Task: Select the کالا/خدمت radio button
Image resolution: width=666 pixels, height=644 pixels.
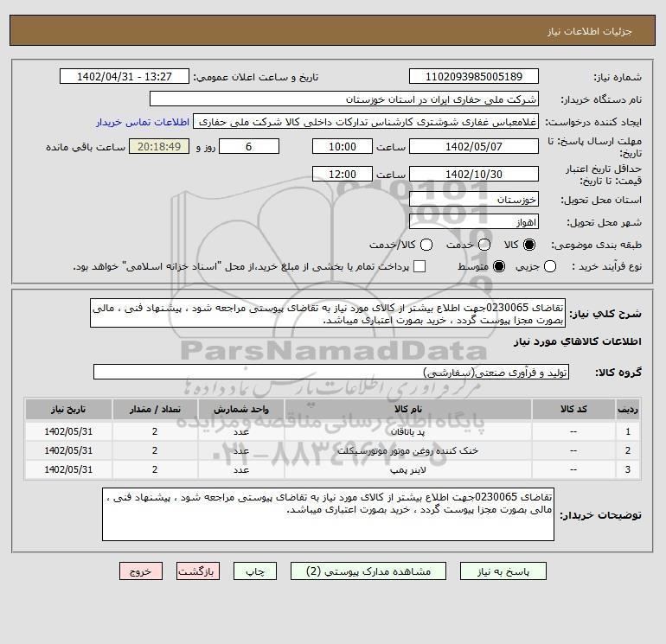Action: coord(426,245)
